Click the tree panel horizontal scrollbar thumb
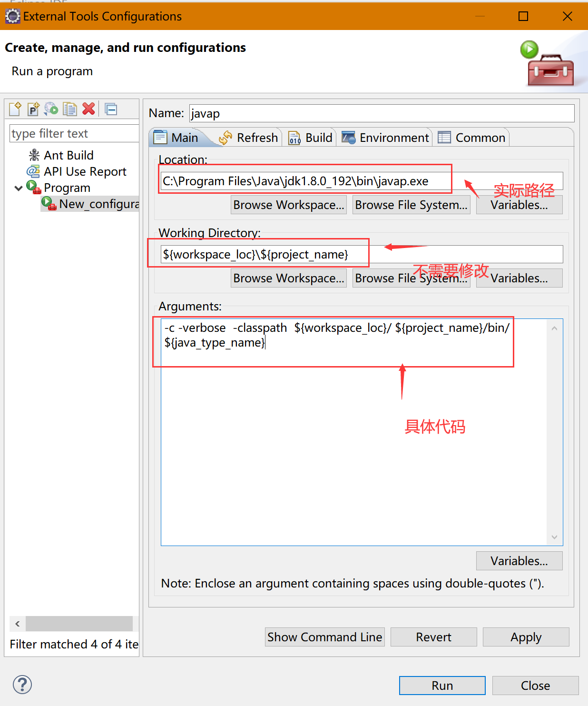 pyautogui.click(x=79, y=624)
